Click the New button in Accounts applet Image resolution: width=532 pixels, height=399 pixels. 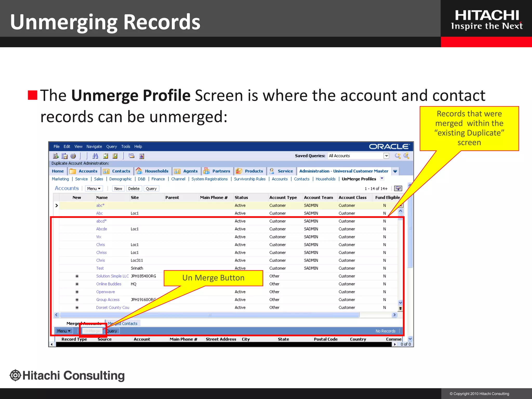(118, 189)
